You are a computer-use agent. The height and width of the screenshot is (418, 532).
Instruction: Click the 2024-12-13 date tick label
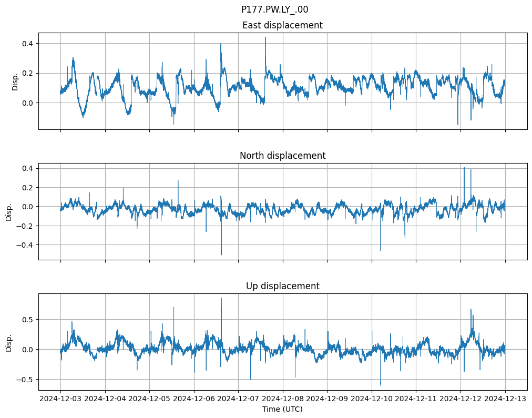[505, 399]
